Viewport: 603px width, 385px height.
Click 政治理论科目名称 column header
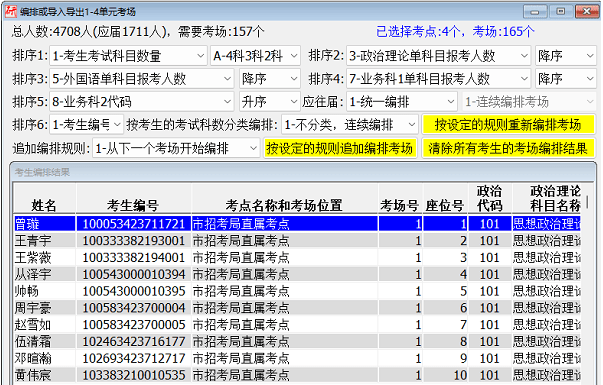547,198
